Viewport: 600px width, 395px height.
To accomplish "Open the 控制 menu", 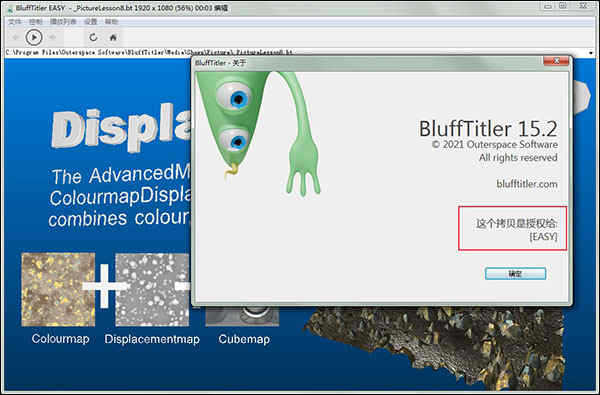I will click(36, 22).
